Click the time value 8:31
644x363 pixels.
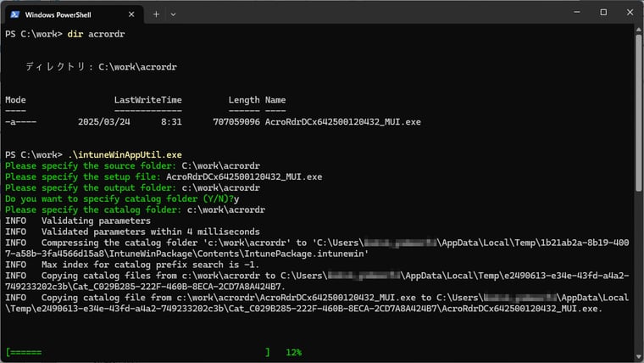click(x=171, y=122)
